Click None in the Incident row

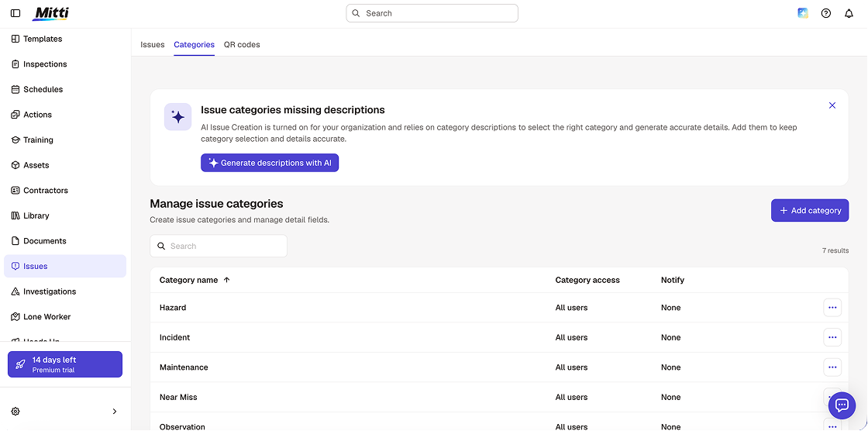click(x=671, y=337)
